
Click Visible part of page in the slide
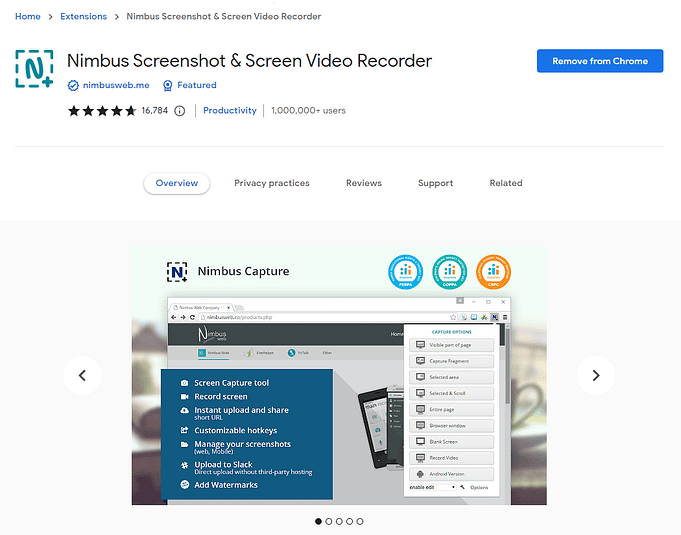452,345
